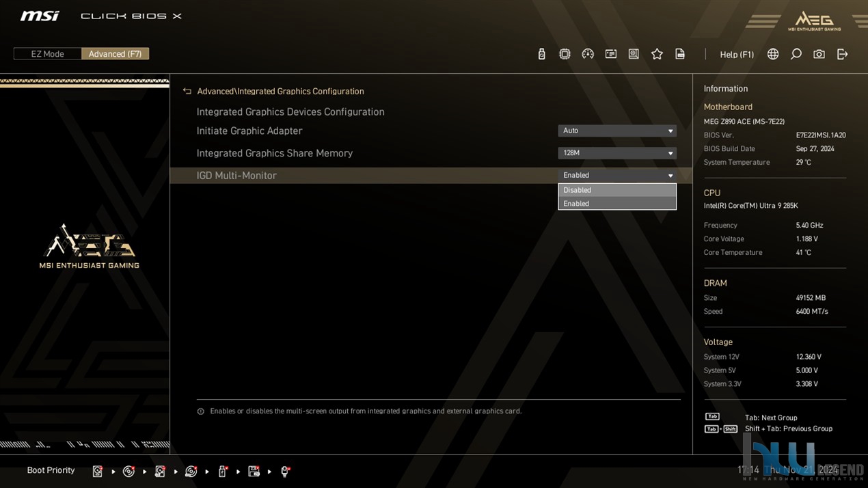Click the search magnifier icon
Viewport: 868px width, 488px height.
click(796, 54)
